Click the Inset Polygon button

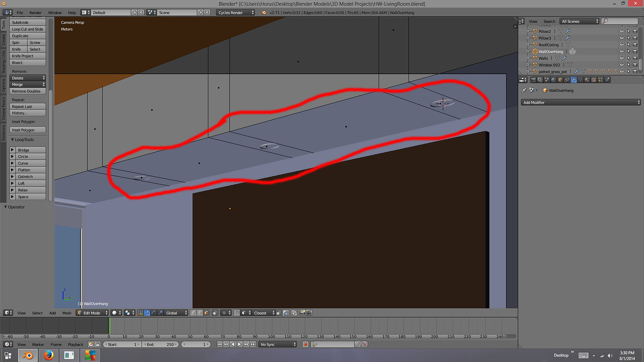(x=28, y=130)
